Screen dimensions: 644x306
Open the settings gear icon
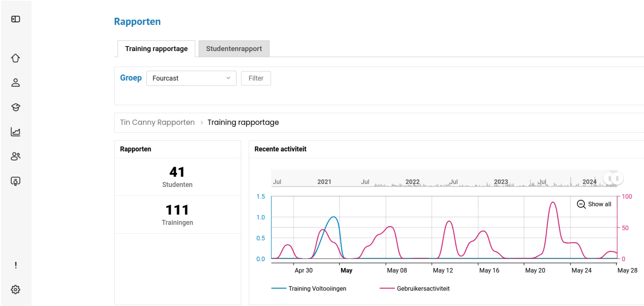coord(15,290)
